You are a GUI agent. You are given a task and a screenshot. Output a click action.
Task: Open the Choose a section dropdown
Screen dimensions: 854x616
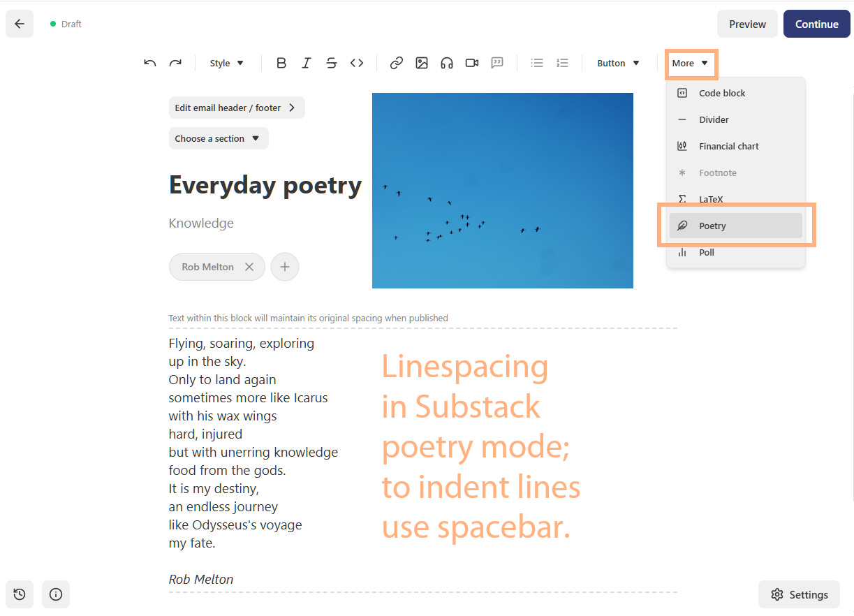coord(218,138)
